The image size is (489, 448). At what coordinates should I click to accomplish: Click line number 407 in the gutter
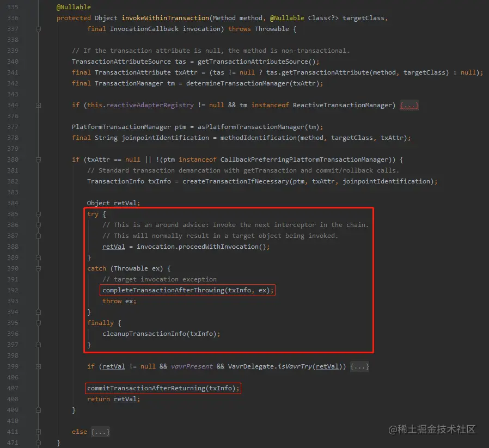click(x=13, y=388)
